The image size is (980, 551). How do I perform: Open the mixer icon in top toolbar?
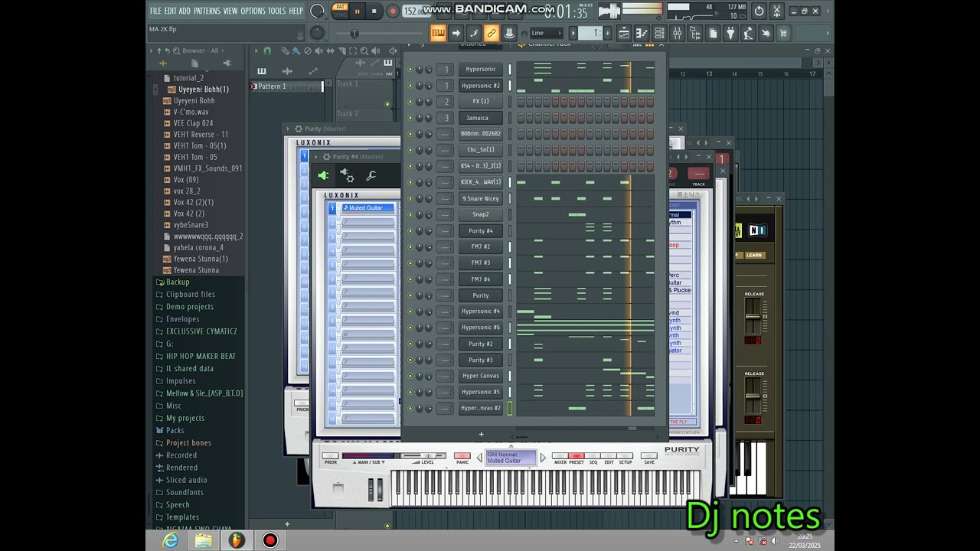pos(678,33)
